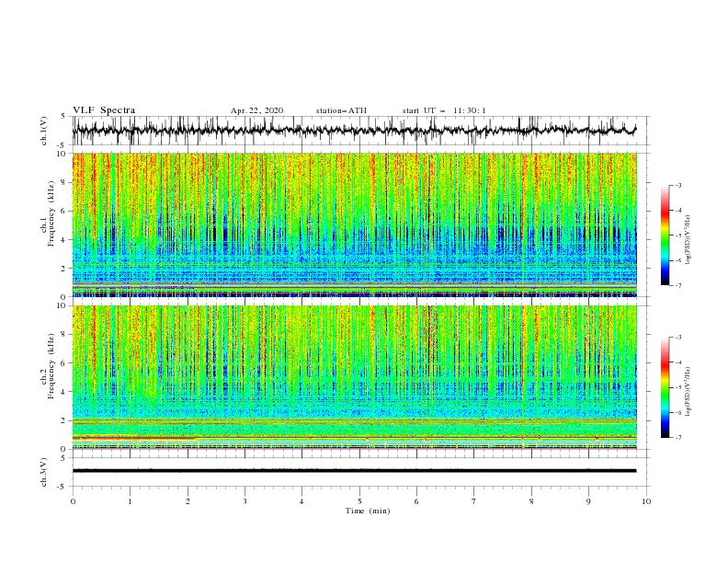Click time axis tick label "8"
The width and height of the screenshot is (728, 563).
531,501
